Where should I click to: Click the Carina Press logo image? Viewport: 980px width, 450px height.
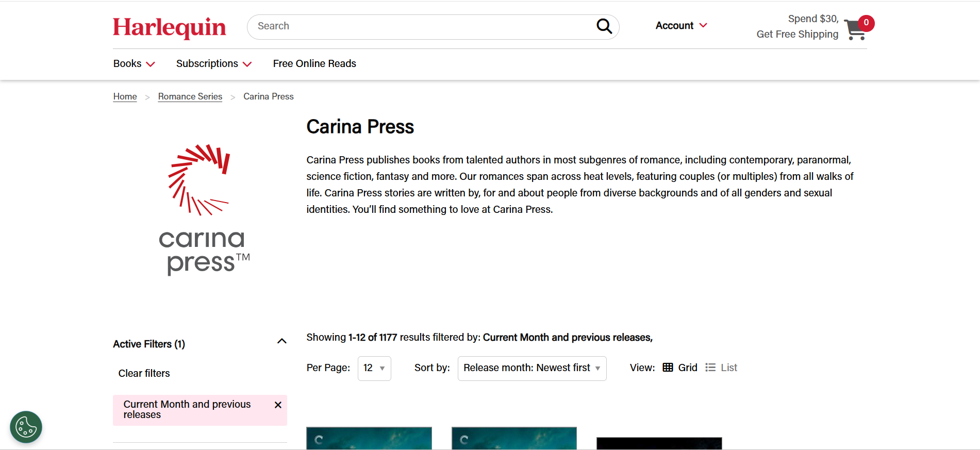tap(204, 209)
